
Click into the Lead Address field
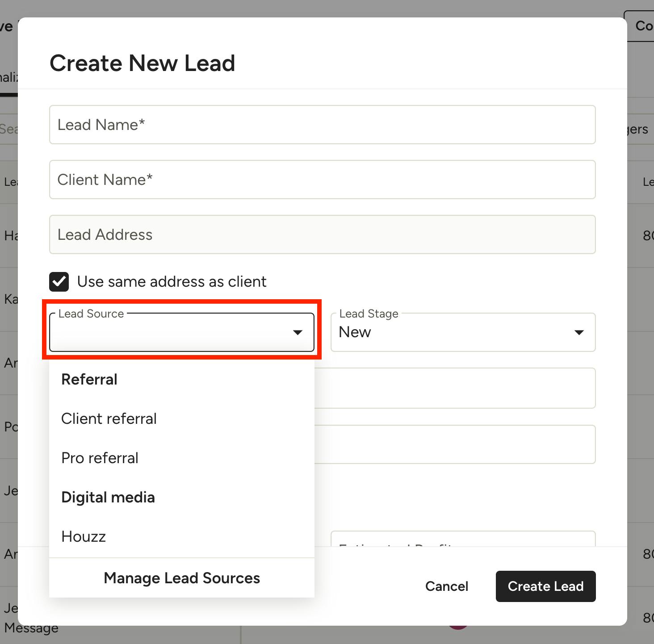click(322, 234)
